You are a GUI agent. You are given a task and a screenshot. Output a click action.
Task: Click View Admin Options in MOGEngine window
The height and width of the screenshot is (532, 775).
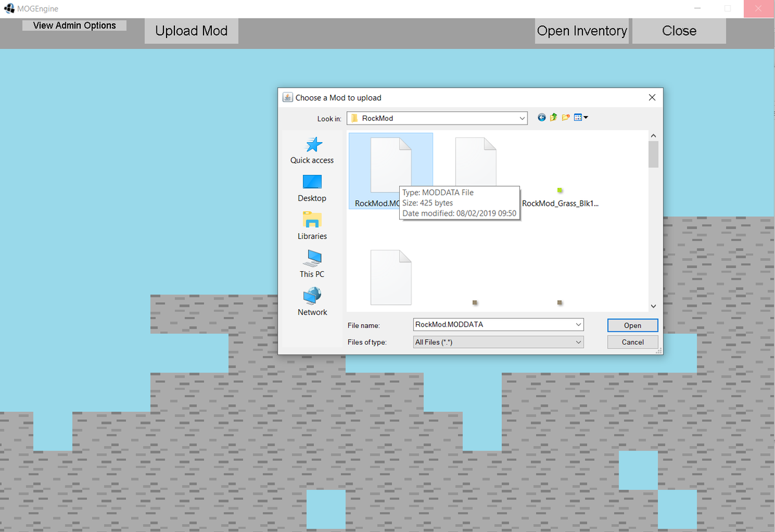(74, 25)
